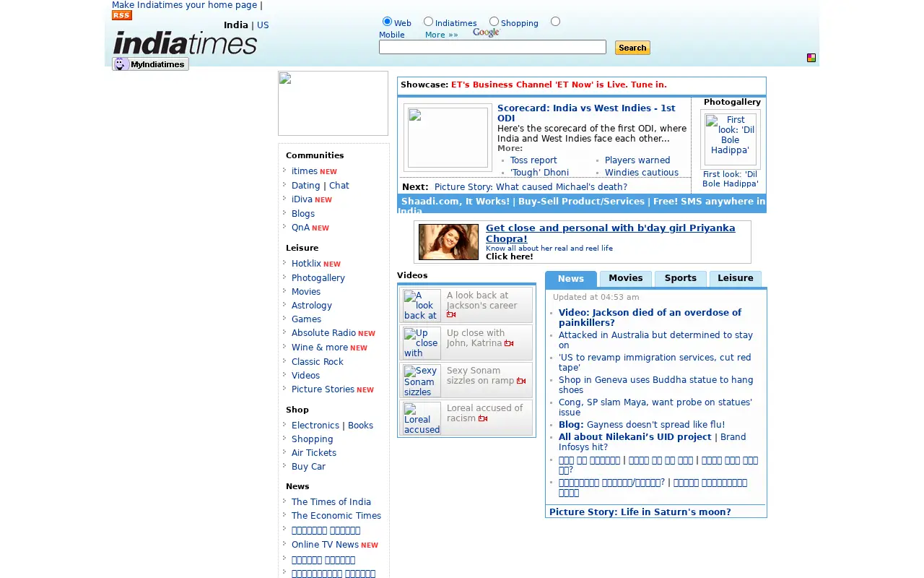This screenshot has width=924, height=578.
Task: Open The Economic Times link
Action: coord(336,516)
